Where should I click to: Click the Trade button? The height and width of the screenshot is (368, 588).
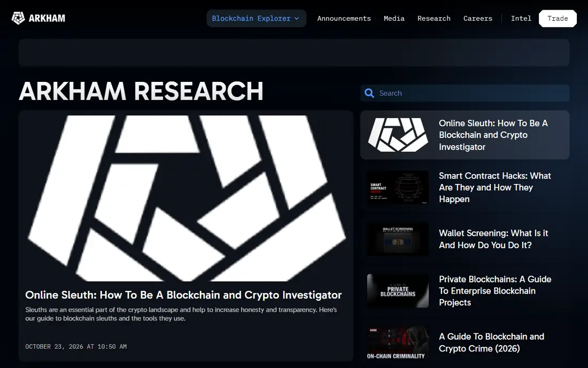point(558,18)
